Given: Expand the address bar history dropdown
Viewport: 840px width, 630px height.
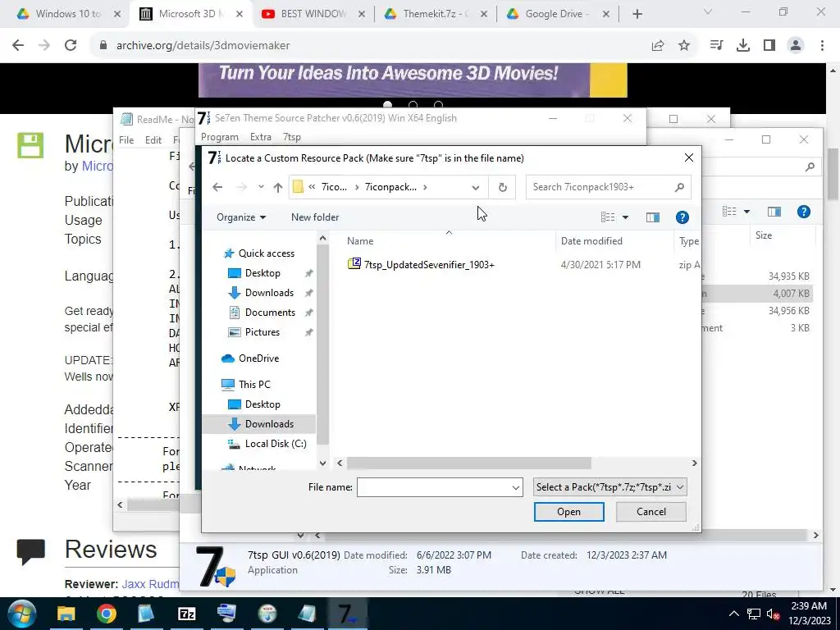Looking at the screenshot, I should [475, 187].
